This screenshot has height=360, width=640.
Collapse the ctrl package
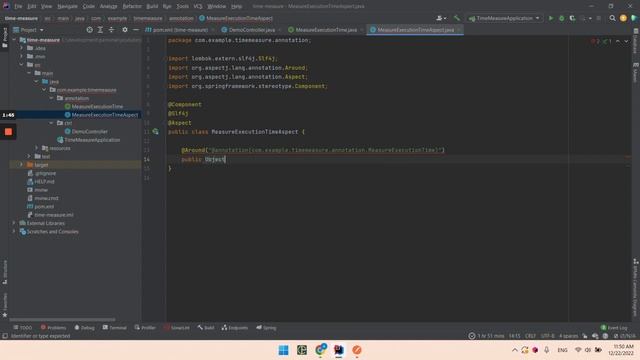pyautogui.click(x=51, y=123)
